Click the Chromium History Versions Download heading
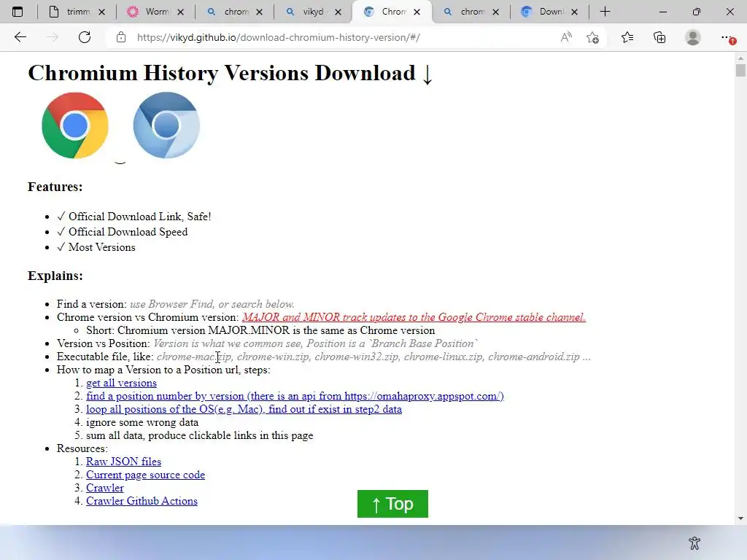 tap(230, 74)
